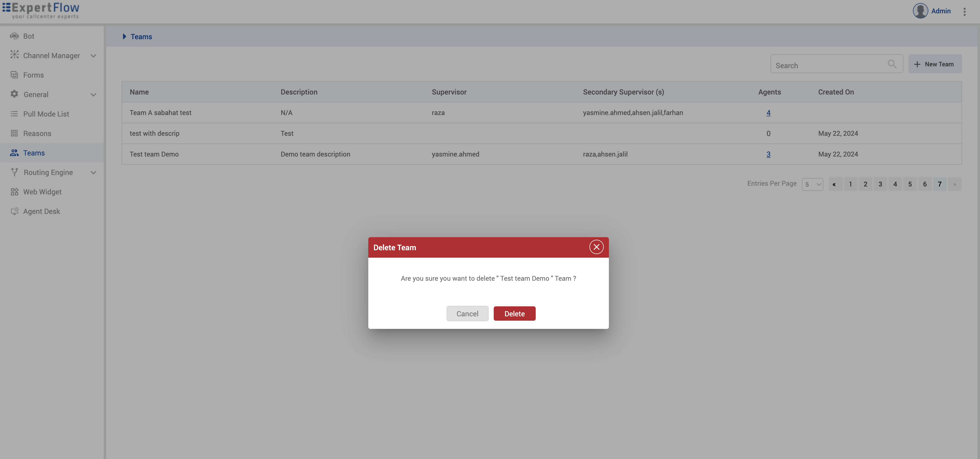The width and height of the screenshot is (980, 459).
Task: Click the Channel Manager icon
Action: pyautogui.click(x=14, y=56)
